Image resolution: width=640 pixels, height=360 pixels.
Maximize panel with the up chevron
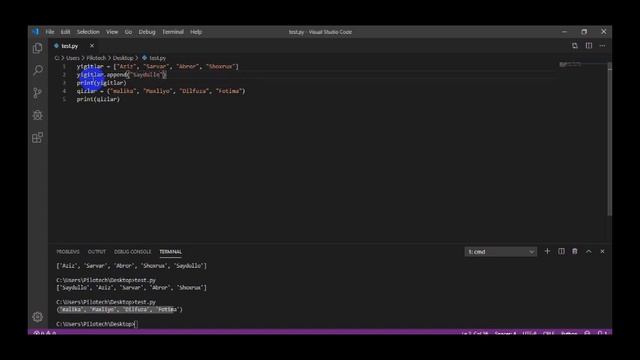click(x=589, y=251)
